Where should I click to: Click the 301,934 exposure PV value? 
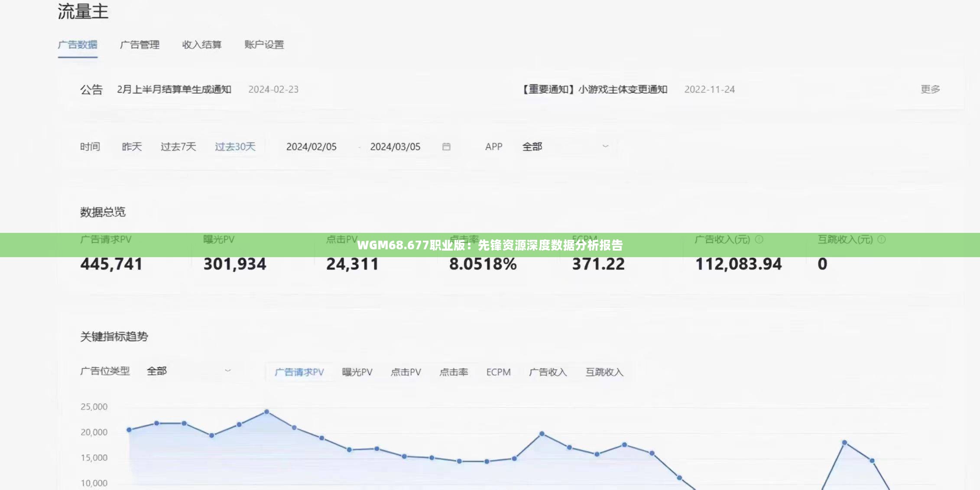coord(235,264)
